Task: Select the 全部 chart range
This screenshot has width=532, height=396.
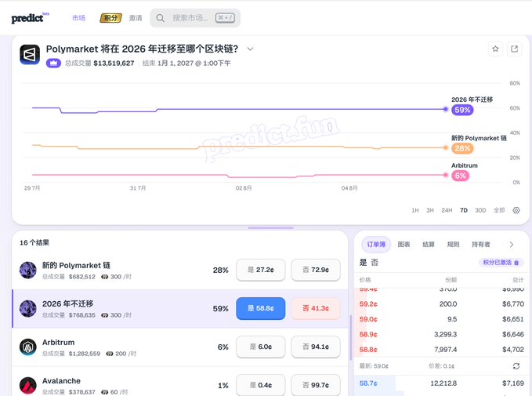Action: (x=499, y=210)
